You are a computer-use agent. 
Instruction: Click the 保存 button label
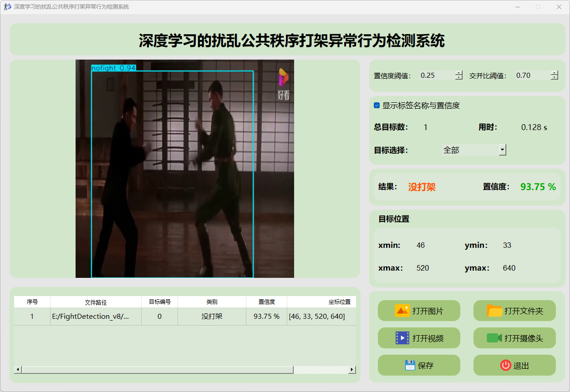click(426, 366)
